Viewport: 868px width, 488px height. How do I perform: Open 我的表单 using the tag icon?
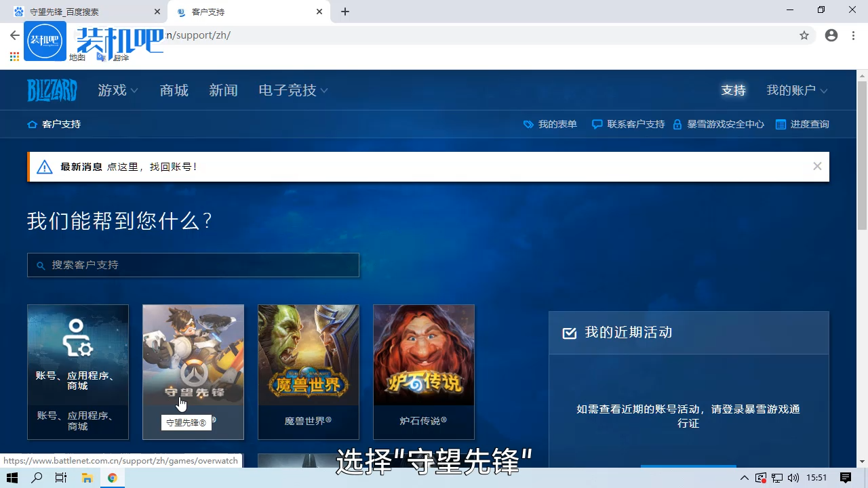[x=528, y=124]
